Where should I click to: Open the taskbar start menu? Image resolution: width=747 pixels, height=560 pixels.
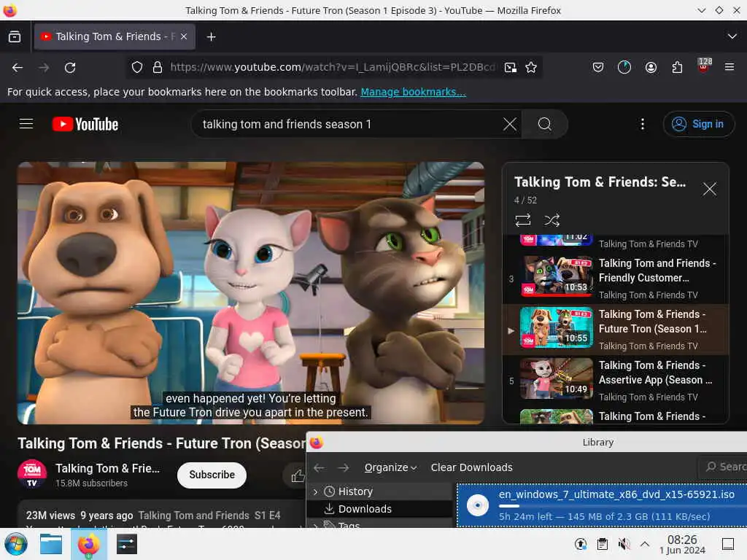(x=16, y=544)
